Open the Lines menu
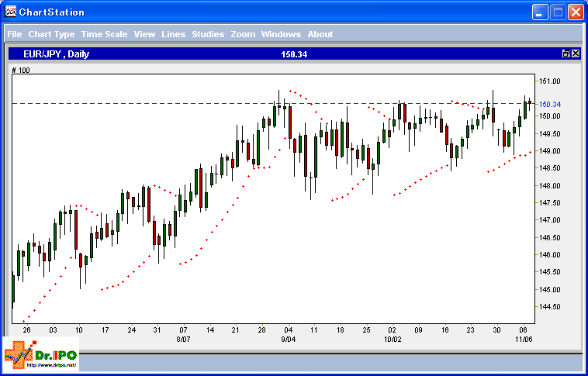Screen dimensions: 588x376 click(174, 34)
